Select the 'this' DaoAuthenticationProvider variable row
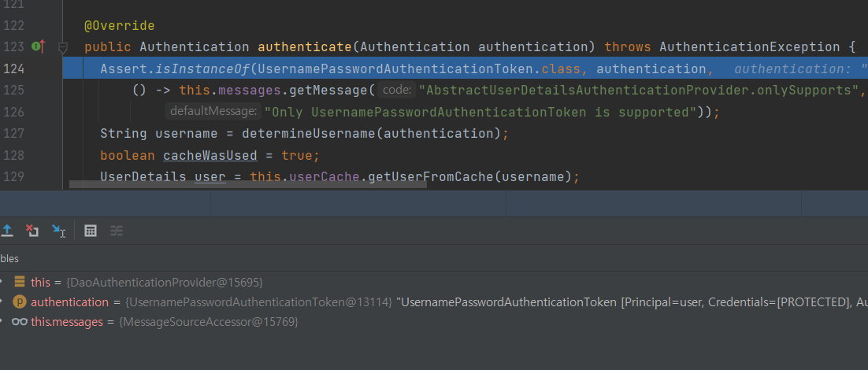 (x=434, y=282)
